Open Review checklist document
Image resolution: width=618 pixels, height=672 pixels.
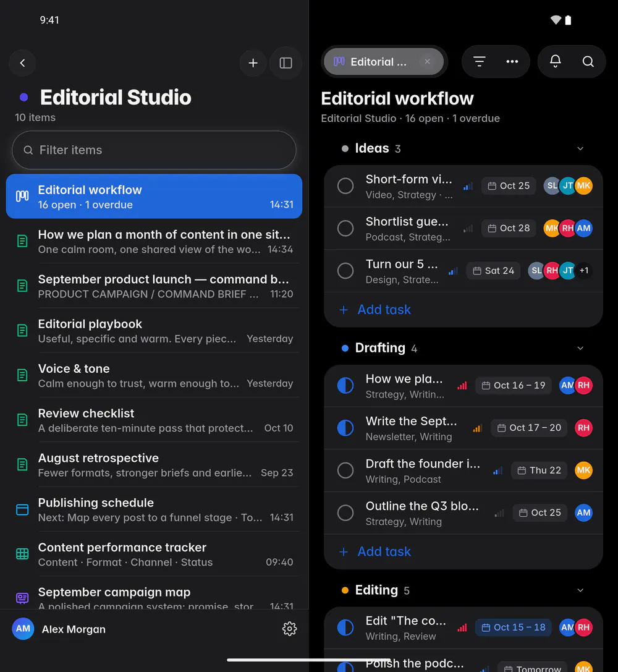pos(154,420)
